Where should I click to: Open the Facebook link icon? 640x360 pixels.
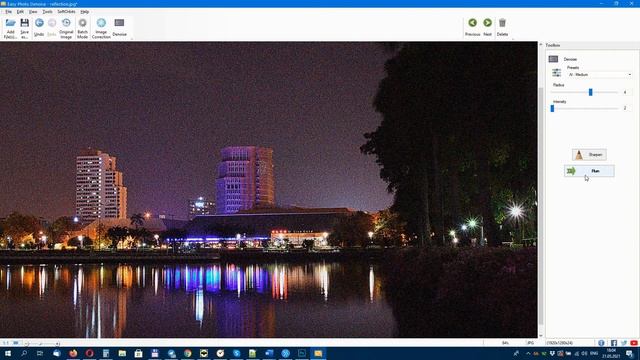coord(614,343)
